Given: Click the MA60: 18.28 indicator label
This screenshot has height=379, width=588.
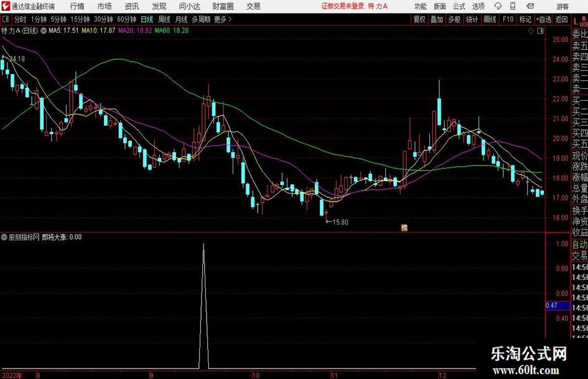Looking at the screenshot, I should (172, 30).
